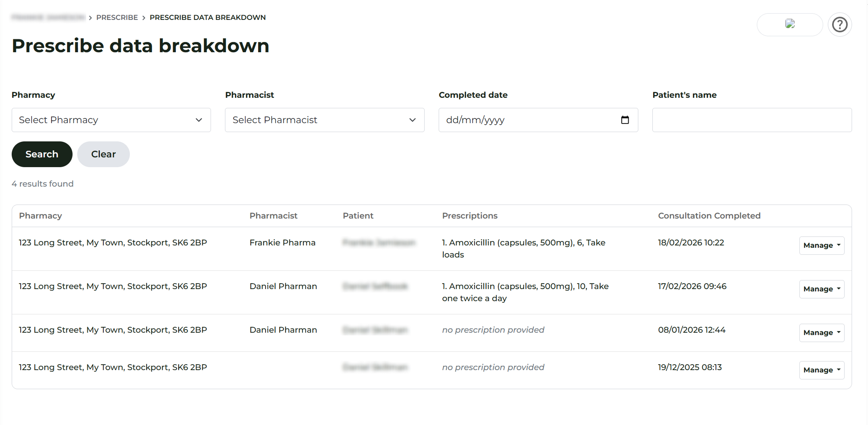Click the Prescriptions column header

[469, 216]
